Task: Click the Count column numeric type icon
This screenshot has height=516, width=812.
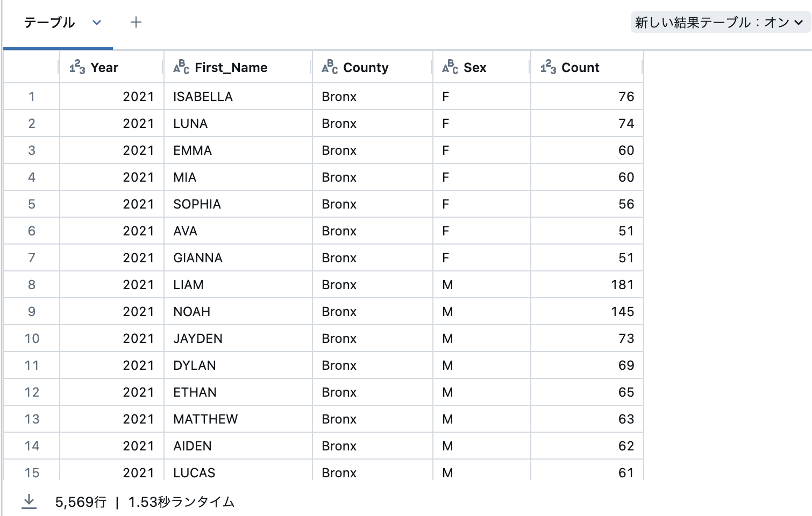Action: (x=549, y=67)
